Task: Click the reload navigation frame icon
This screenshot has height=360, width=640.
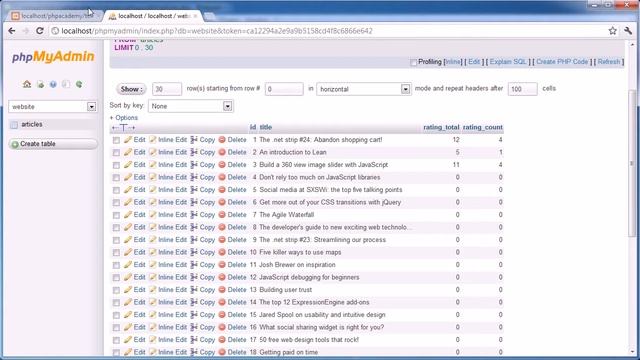Action: coord(79,84)
